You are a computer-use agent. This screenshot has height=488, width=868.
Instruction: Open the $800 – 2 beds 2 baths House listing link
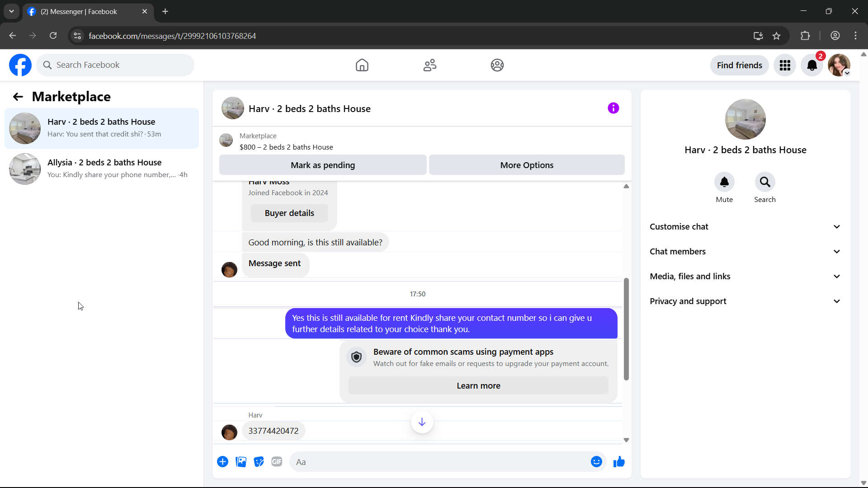tap(286, 147)
